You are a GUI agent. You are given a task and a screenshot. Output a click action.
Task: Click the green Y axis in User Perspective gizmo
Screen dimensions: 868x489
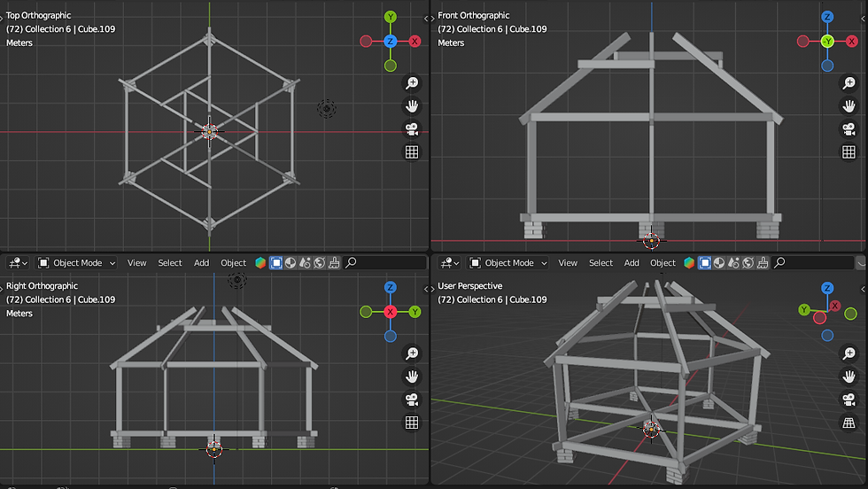tap(804, 309)
